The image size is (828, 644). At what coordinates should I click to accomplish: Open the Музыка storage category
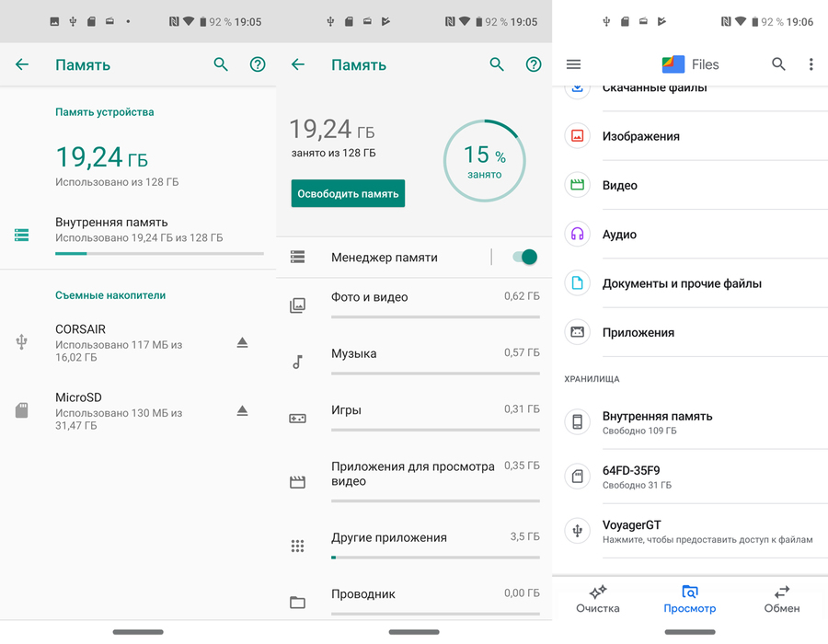pyautogui.click(x=414, y=362)
